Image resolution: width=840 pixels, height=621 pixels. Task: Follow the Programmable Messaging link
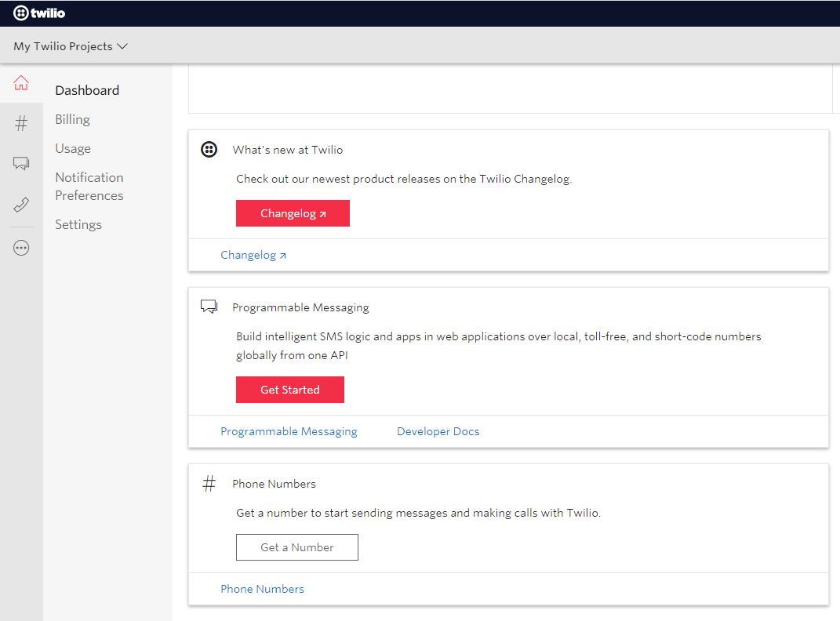point(289,431)
